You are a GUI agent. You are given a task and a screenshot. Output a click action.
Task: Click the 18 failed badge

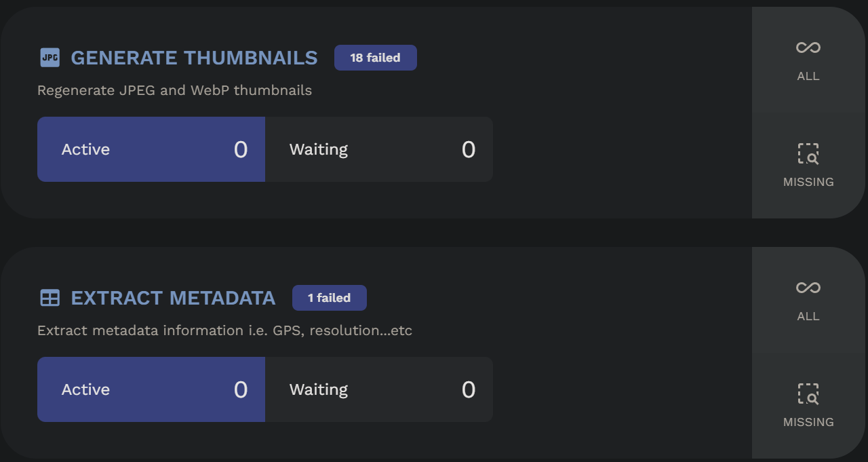(375, 58)
